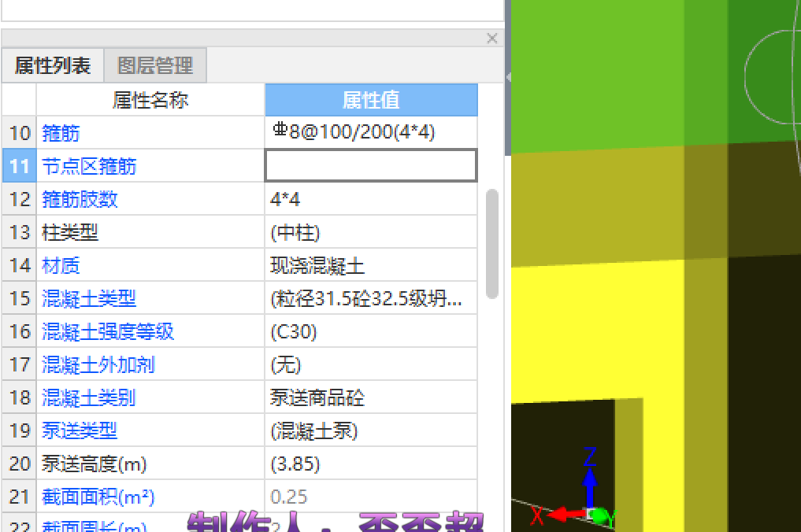The width and height of the screenshot is (801, 532).
Task: Edit stirrup value 8@100/200(4*4)
Action: (372, 132)
